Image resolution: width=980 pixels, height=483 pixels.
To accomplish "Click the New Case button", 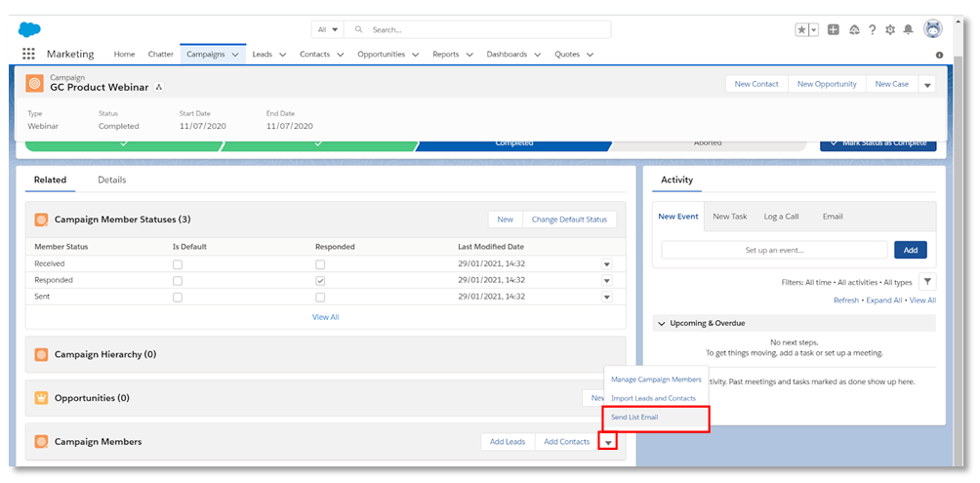I will 892,84.
